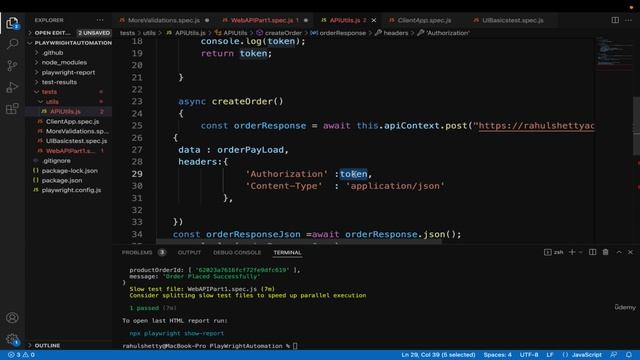
Task: Open editor more actions menu
Action: pyautogui.click(x=628, y=20)
